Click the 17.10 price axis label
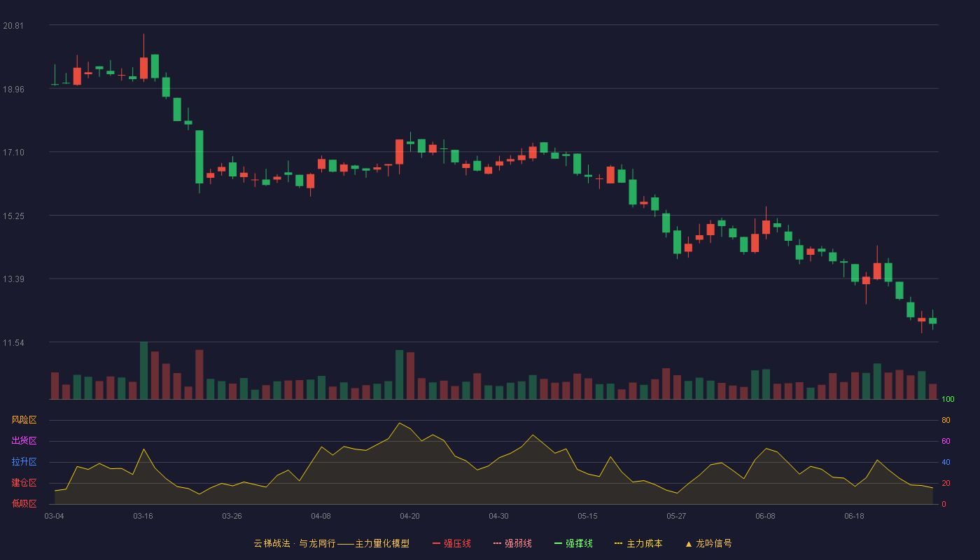The height and width of the screenshot is (560, 980). [13, 153]
